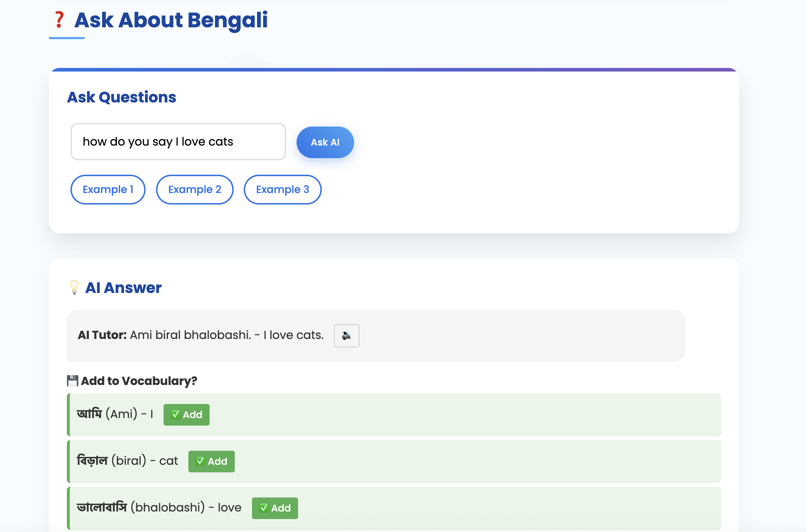Pick the Example 3 suggestion
This screenshot has width=806, height=532.
[283, 189]
